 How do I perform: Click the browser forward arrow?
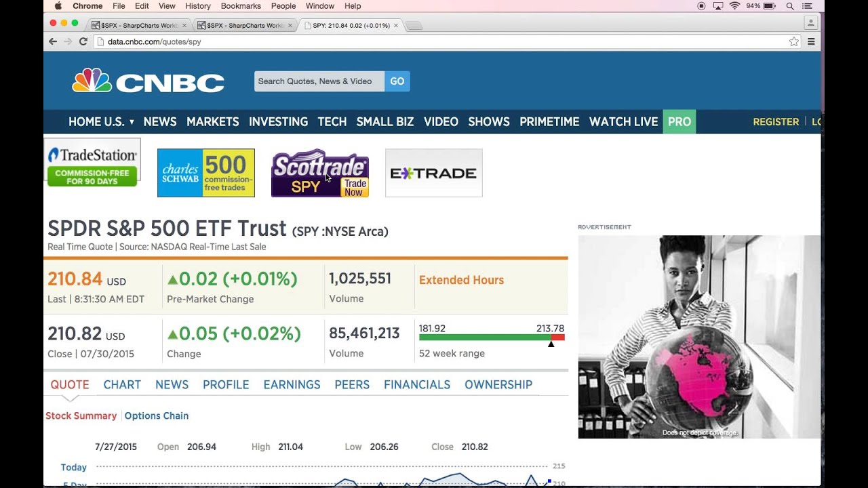(x=68, y=41)
